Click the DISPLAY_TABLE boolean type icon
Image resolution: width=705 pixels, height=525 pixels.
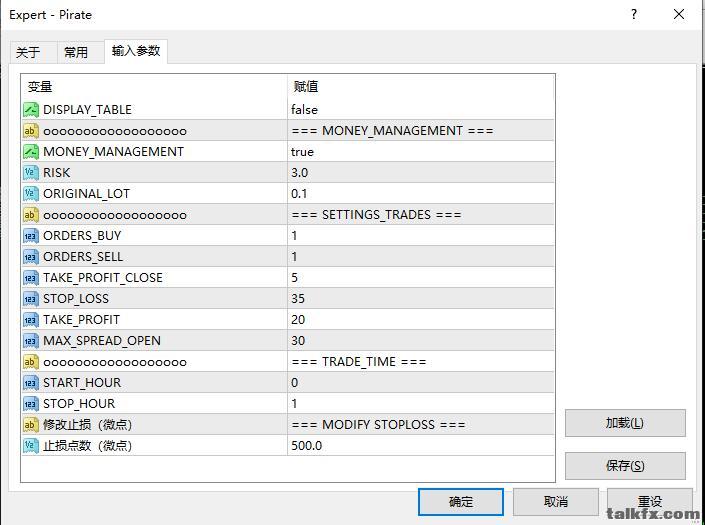(31, 109)
